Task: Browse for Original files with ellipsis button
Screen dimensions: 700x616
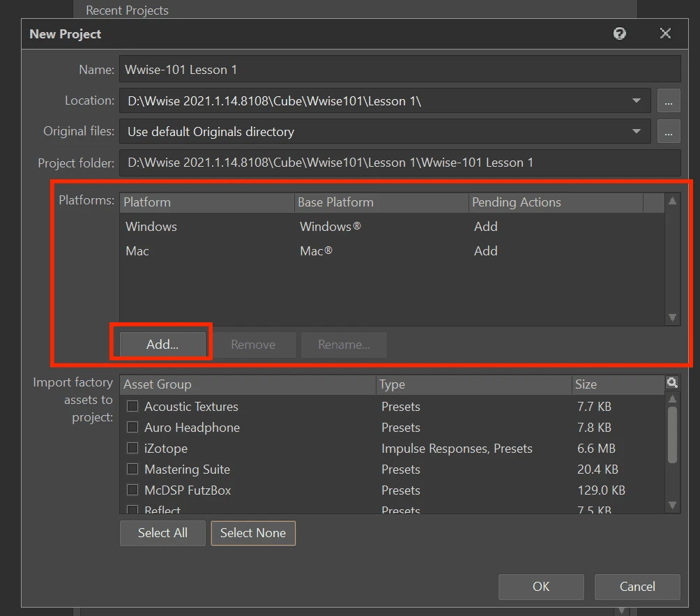Action: click(669, 131)
